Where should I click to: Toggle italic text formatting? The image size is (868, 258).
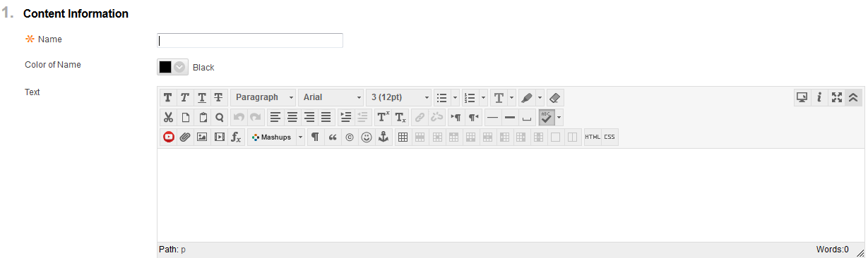pyautogui.click(x=185, y=97)
